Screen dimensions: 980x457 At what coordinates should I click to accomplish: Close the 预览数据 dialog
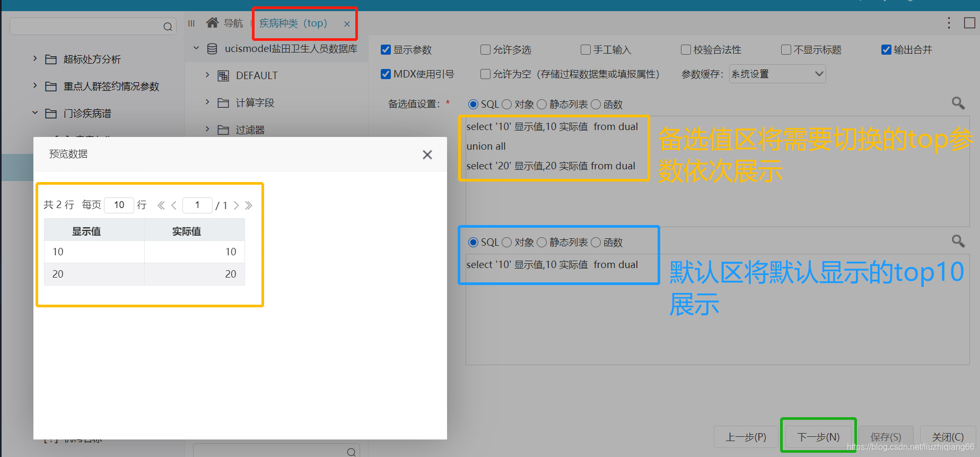pos(427,154)
